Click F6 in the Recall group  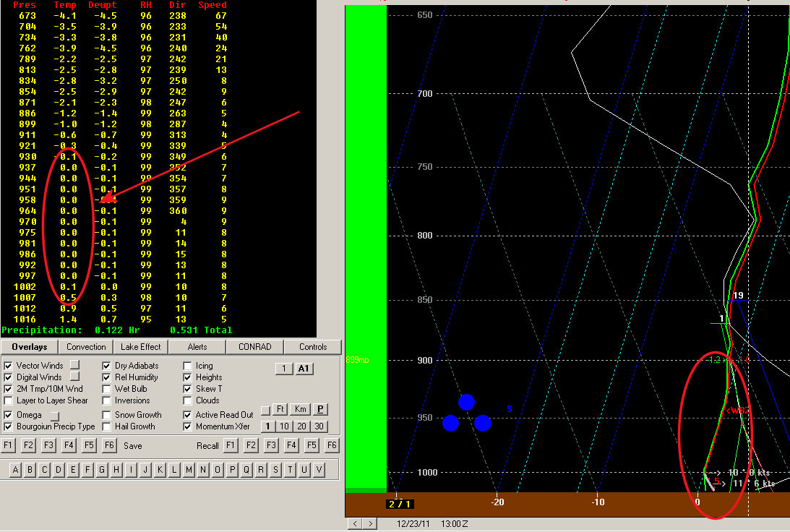(332, 445)
